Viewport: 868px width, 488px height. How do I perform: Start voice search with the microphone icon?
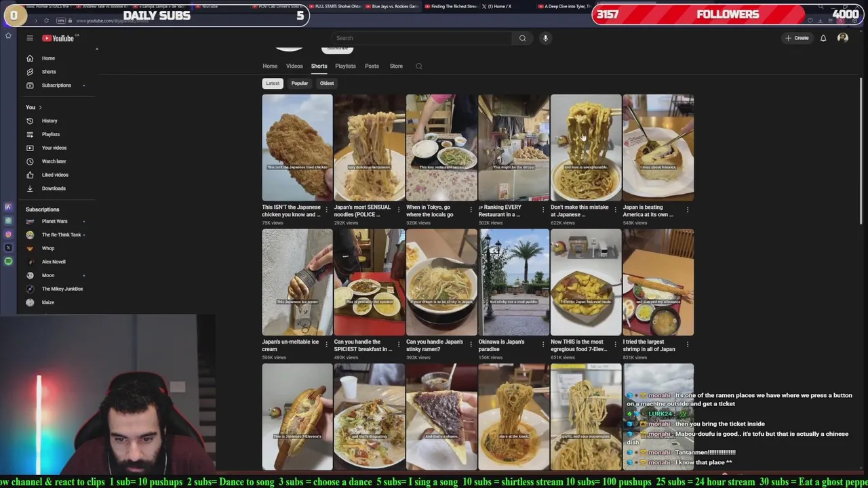pos(545,38)
